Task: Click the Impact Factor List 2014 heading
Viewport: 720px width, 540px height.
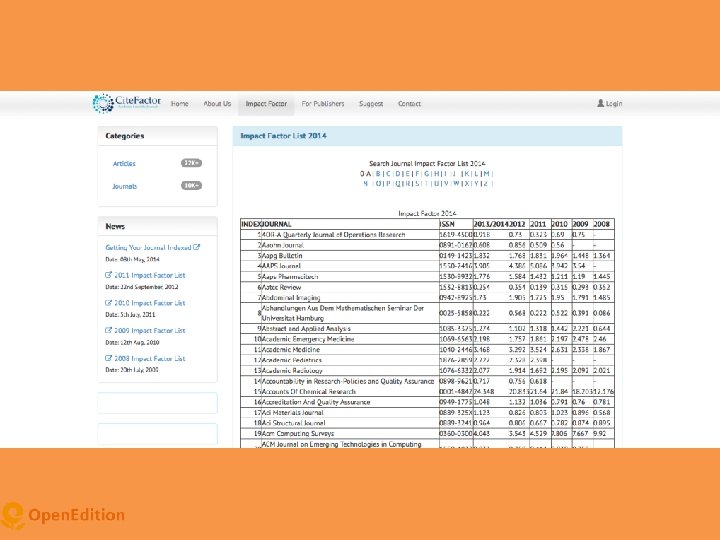Action: 283,136
